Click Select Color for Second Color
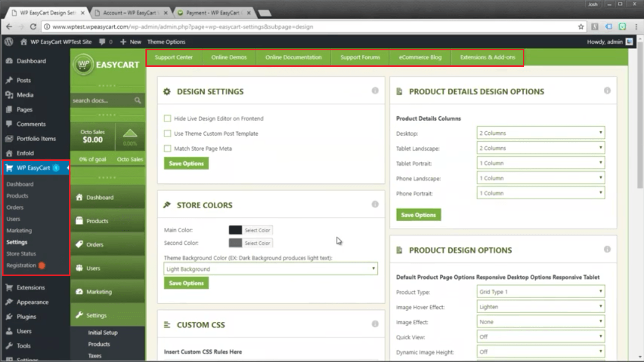This screenshot has height=362, width=644. click(x=258, y=243)
